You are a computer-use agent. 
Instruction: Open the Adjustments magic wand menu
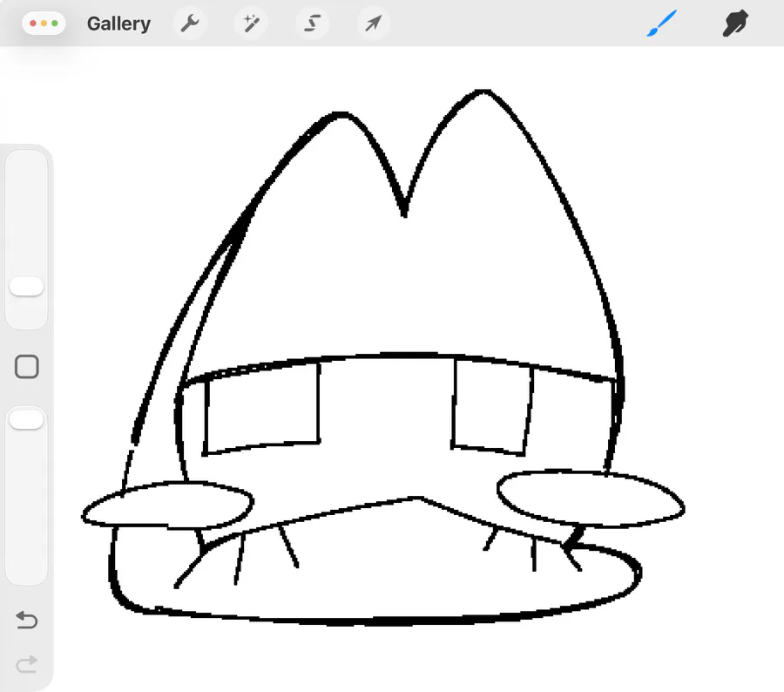(251, 23)
